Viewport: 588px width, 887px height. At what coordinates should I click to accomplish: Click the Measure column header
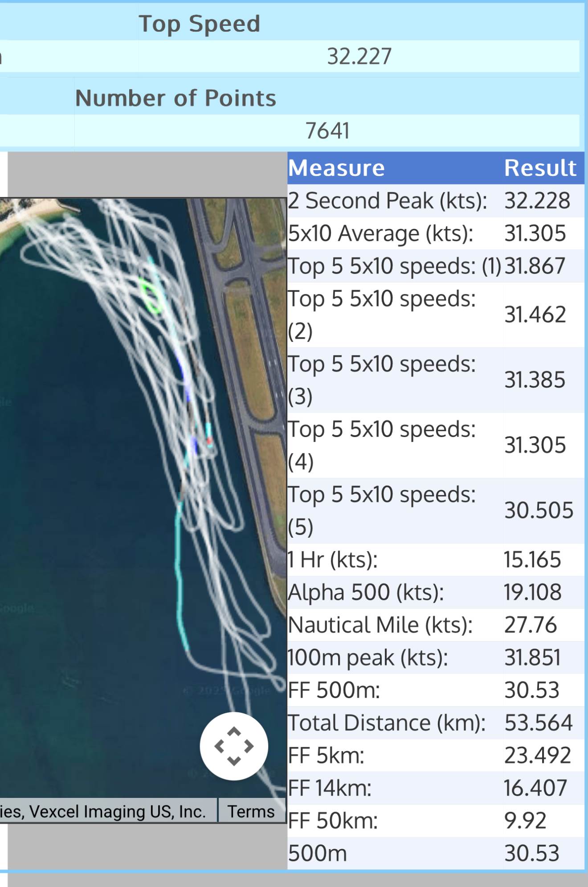(x=336, y=168)
